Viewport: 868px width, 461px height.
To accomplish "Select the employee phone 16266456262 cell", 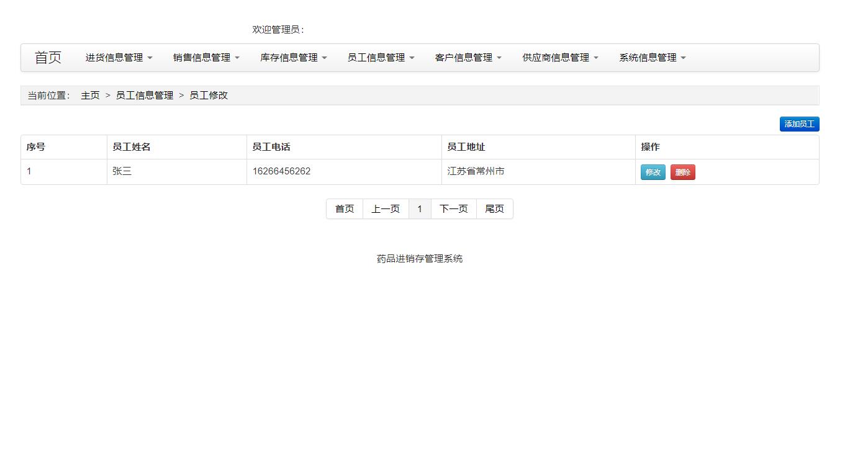I will coord(282,171).
